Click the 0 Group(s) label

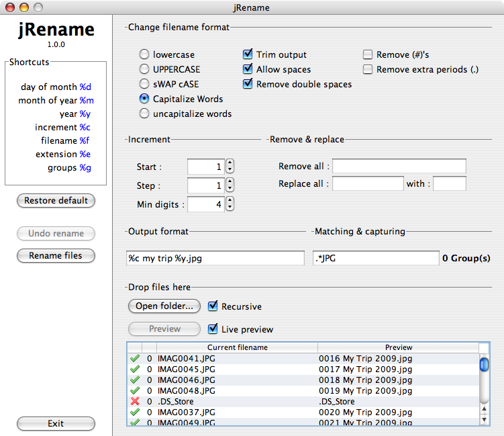click(466, 259)
